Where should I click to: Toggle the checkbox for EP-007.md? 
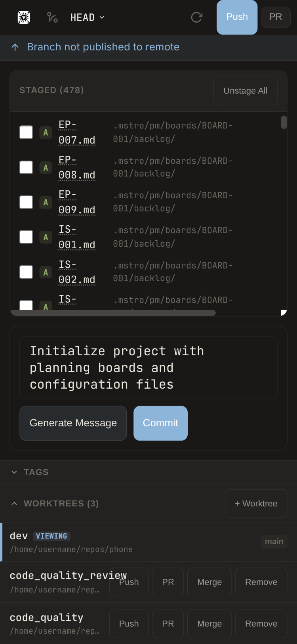(x=26, y=132)
